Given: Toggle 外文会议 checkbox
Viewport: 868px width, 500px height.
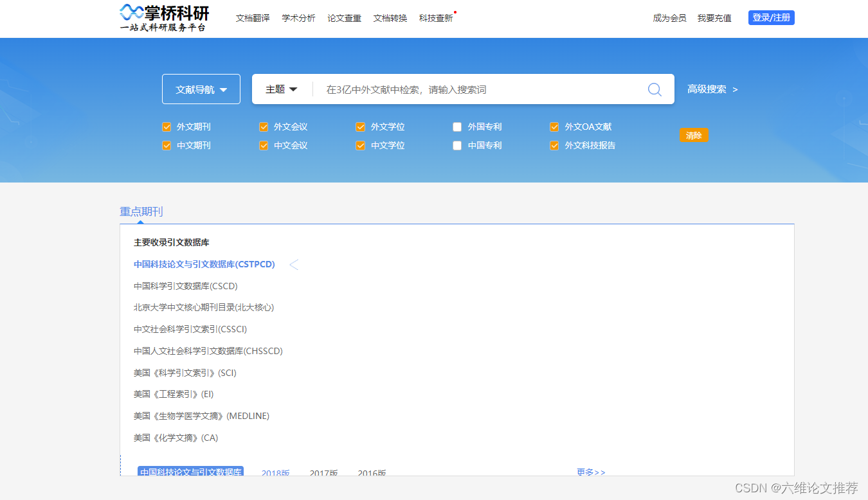Looking at the screenshot, I should click(264, 127).
